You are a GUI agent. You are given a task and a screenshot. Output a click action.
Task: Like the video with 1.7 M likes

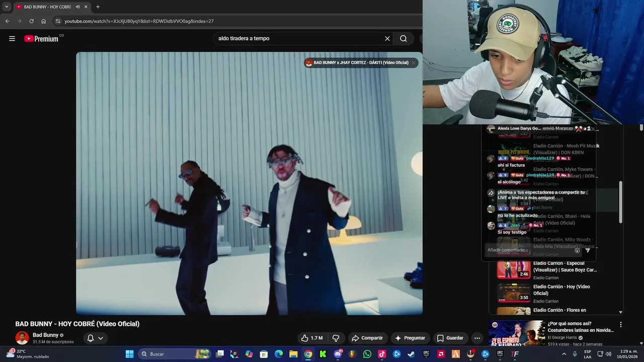(312, 338)
